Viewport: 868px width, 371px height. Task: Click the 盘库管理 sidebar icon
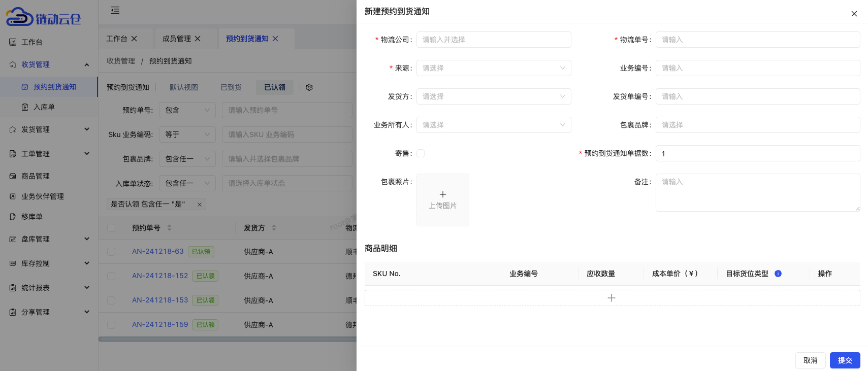click(x=13, y=239)
